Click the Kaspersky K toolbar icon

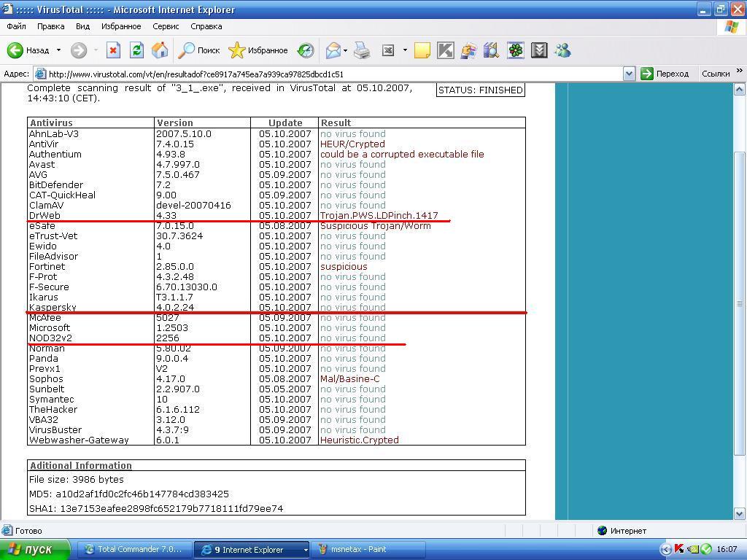446,50
